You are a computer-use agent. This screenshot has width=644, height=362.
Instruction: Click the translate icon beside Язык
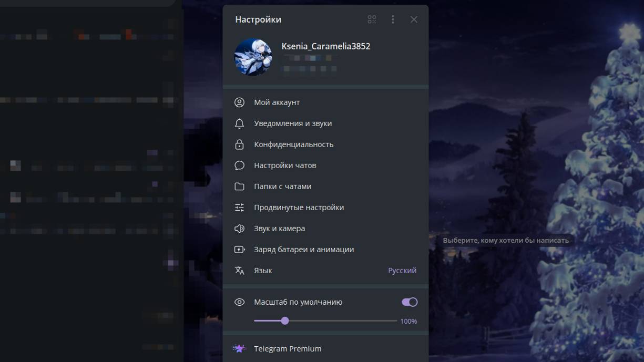239,271
